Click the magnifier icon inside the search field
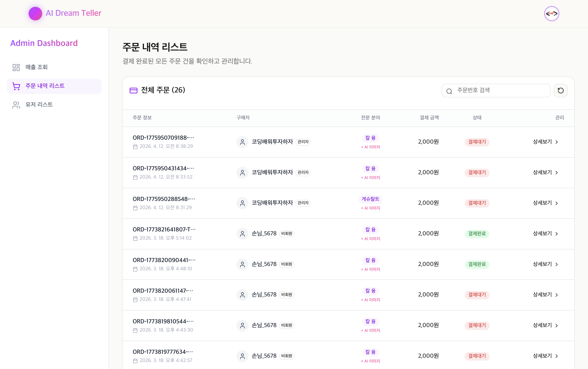The width and height of the screenshot is (588, 369). pyautogui.click(x=450, y=91)
